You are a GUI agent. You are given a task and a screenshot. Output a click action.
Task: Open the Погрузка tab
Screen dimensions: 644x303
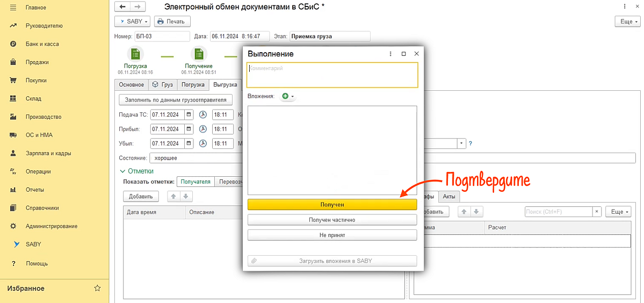[x=193, y=85]
